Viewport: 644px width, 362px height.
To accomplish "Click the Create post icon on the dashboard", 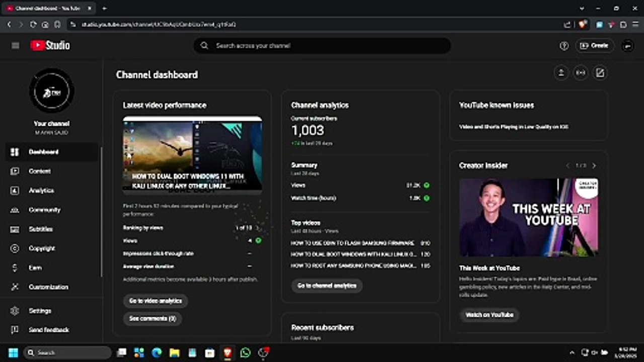I will (600, 73).
